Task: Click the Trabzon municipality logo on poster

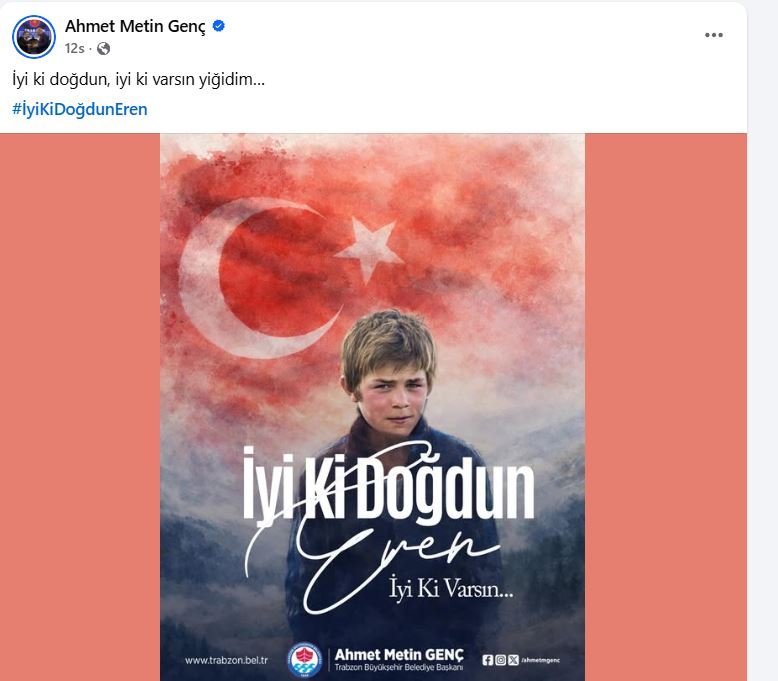Action: pyautogui.click(x=305, y=661)
